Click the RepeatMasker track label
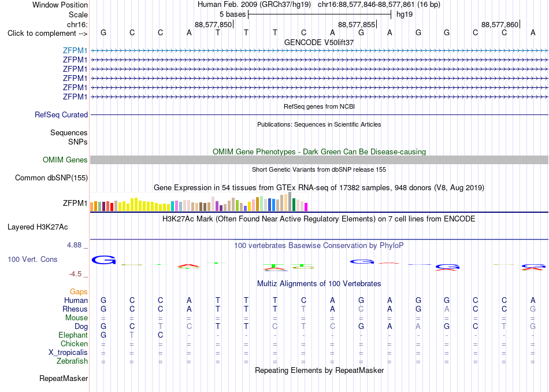549x392 pixels. [64, 378]
